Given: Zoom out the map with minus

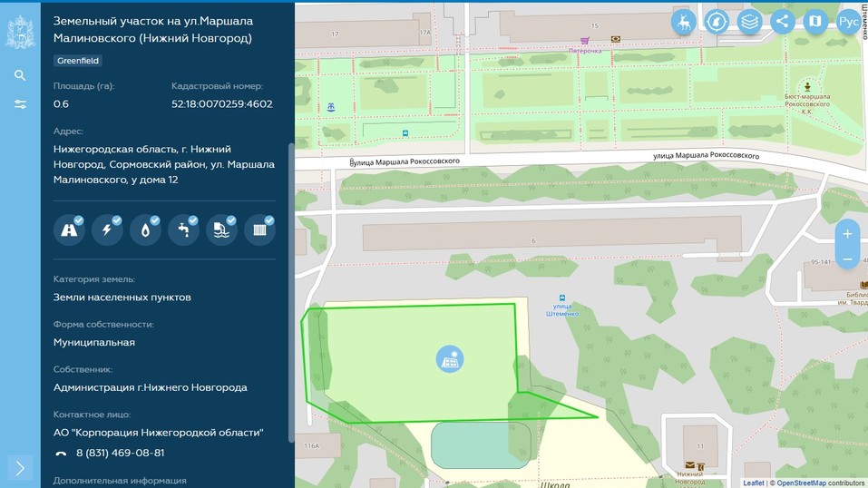Looking at the screenshot, I should pyautogui.click(x=847, y=259).
